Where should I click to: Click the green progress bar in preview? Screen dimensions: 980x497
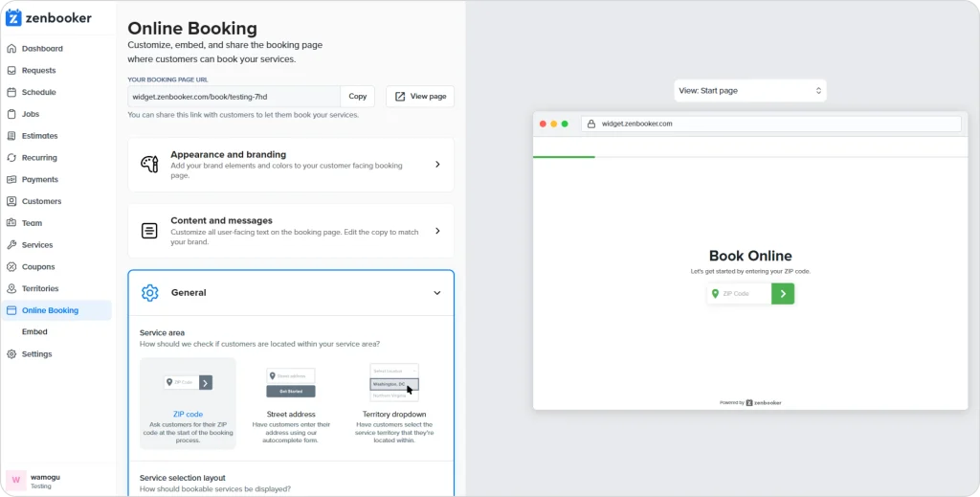564,157
